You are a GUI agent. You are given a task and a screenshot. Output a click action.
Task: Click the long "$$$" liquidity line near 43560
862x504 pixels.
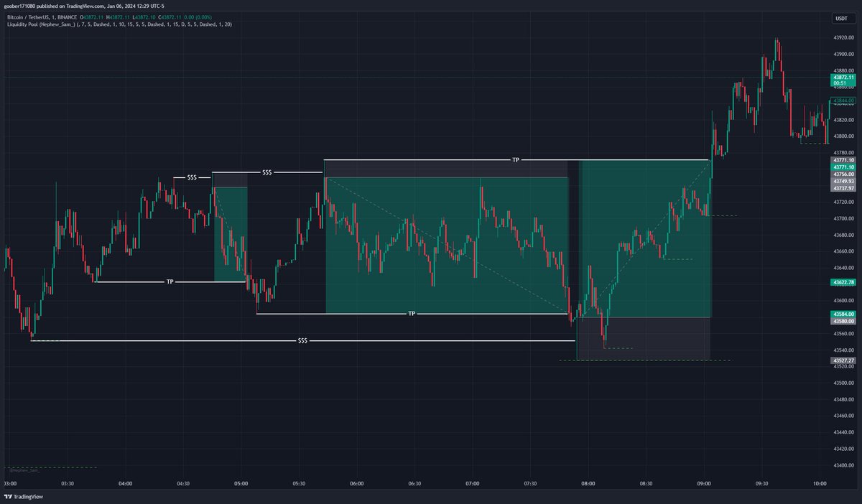(x=302, y=342)
